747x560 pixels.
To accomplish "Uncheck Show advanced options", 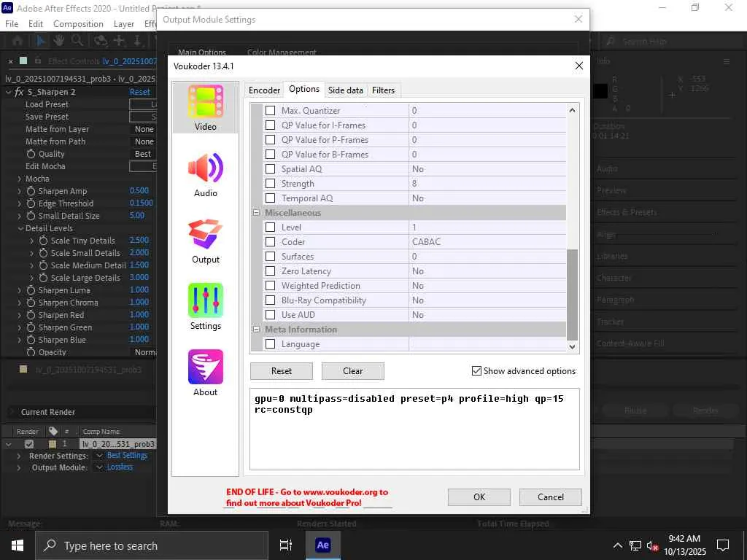I will pyautogui.click(x=476, y=371).
